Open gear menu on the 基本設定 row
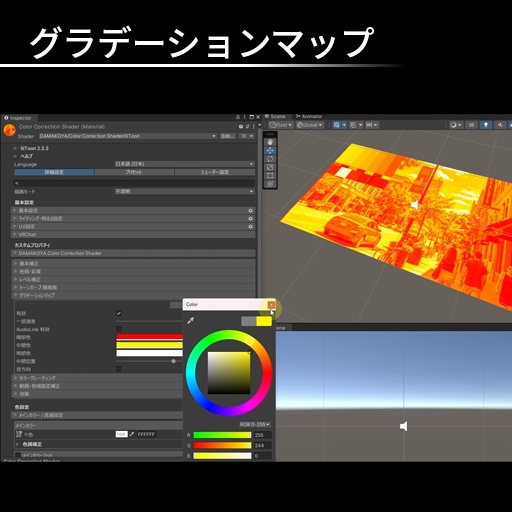Screen dimensions: 512x512 [x=250, y=211]
